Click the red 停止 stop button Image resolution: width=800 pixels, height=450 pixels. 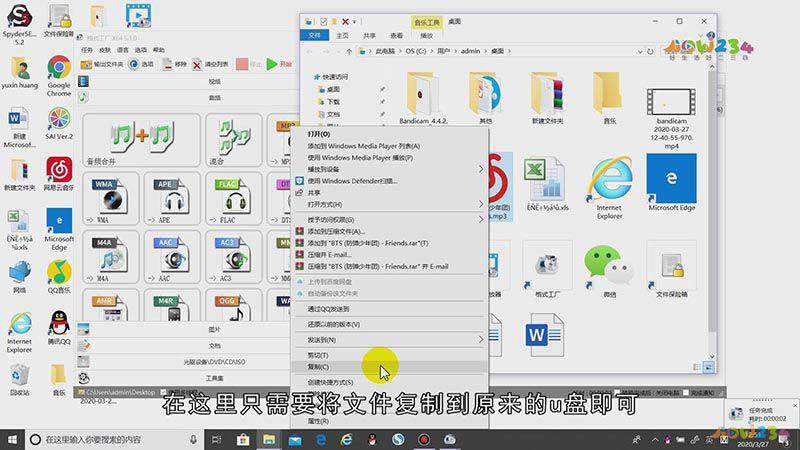[x=249, y=64]
